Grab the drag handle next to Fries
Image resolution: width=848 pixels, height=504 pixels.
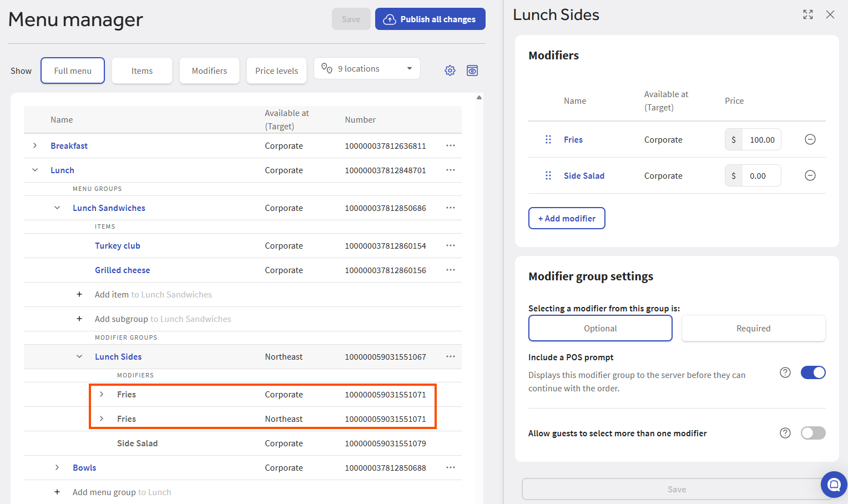548,139
